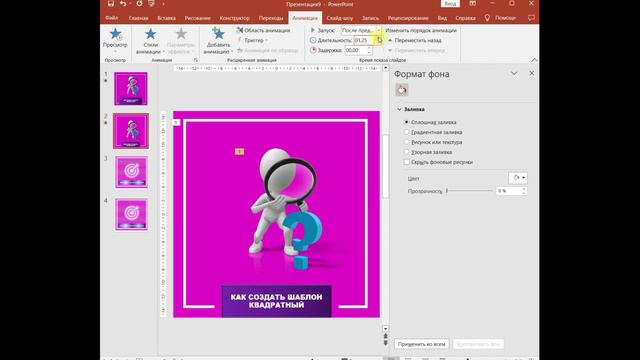
Task: Open the ribbon display options icon
Action: click(472, 4)
